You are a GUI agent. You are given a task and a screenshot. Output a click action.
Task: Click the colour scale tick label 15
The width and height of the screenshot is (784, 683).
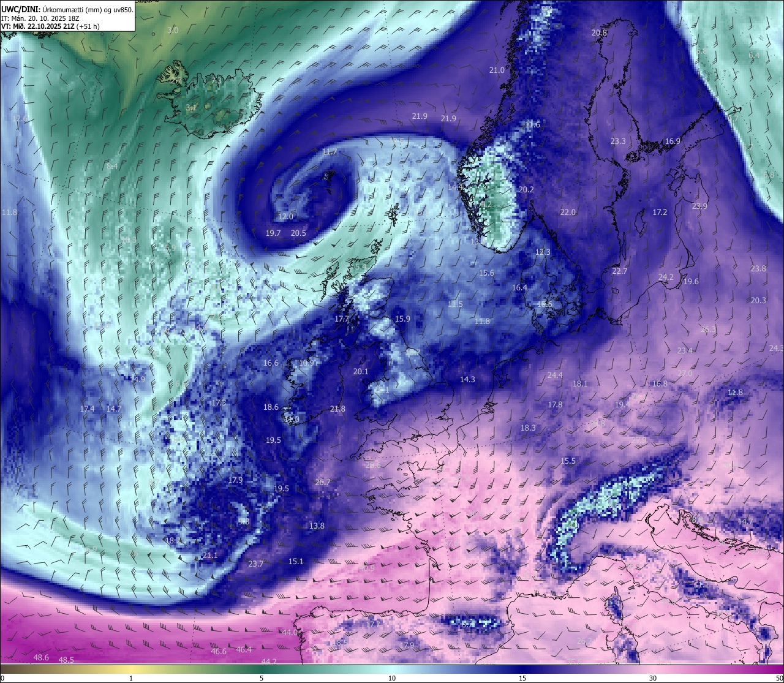coord(522,678)
